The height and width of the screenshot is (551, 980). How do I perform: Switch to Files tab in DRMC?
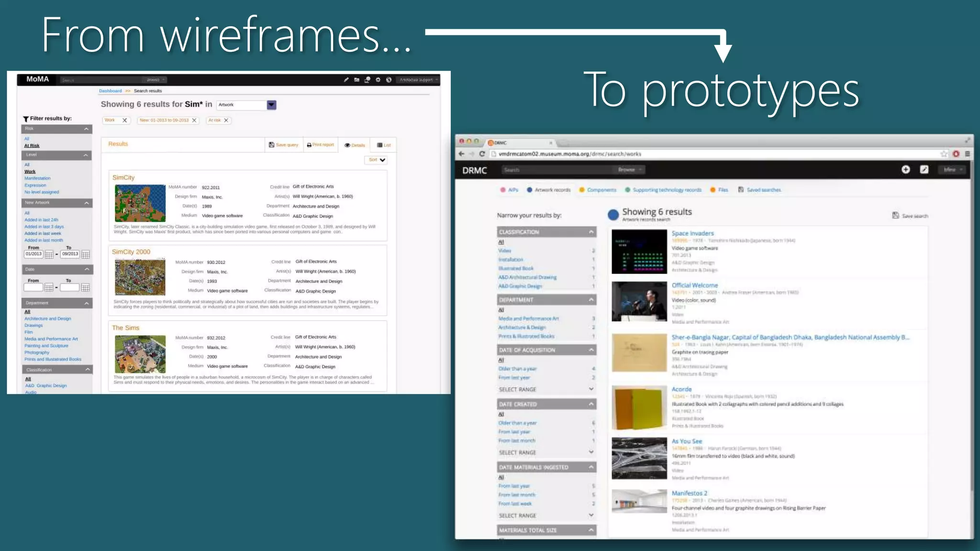point(719,190)
